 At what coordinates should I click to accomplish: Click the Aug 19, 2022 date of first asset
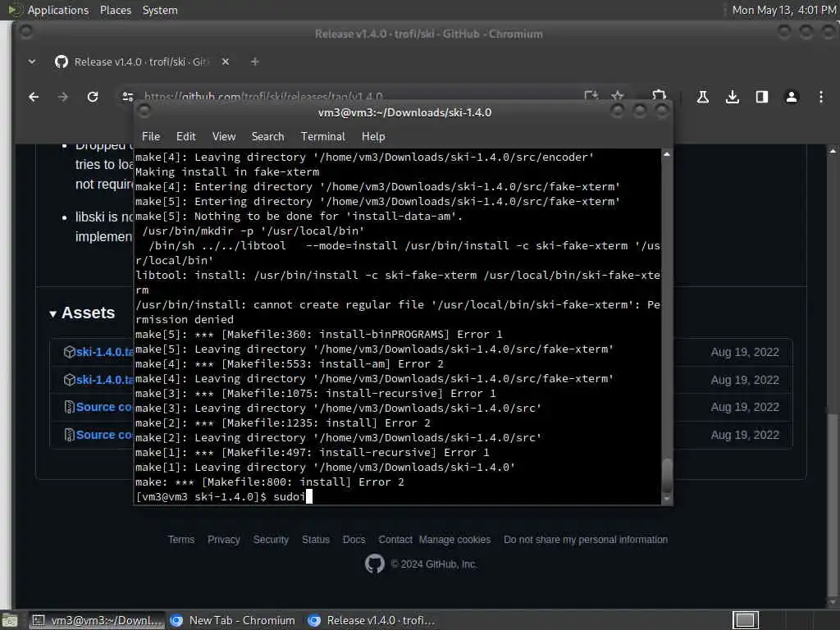(x=745, y=352)
